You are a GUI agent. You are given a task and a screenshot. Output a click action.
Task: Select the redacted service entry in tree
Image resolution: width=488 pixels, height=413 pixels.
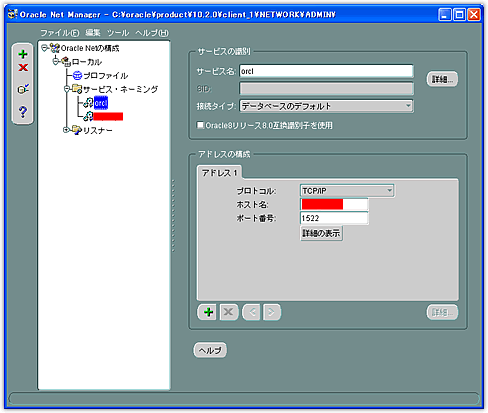click(108, 116)
